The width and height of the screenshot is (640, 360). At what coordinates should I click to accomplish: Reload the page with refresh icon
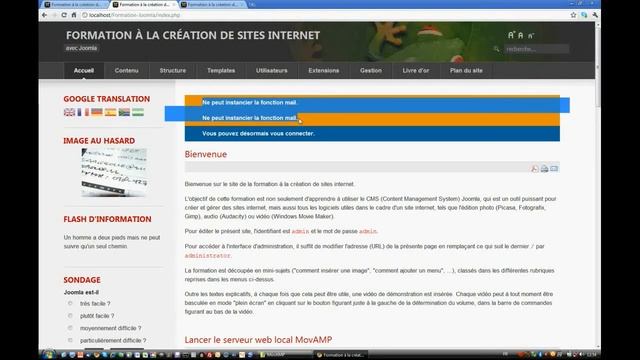click(64, 15)
